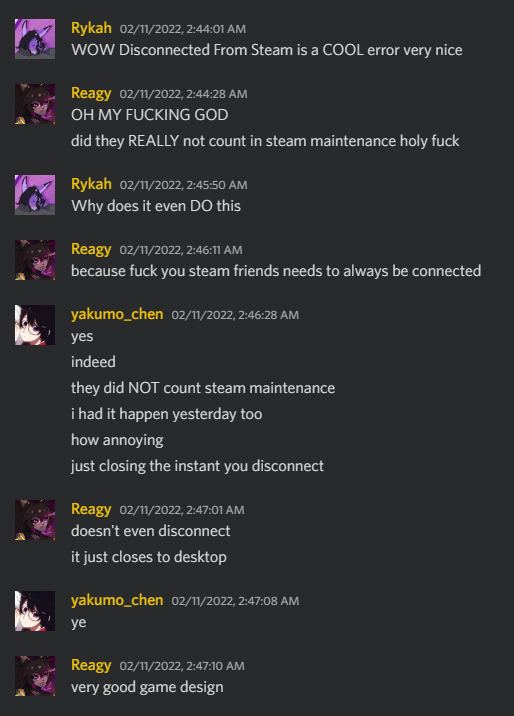
Task: Click Reagy's avatar at 2:46:11 AM message
Action: [x=35, y=260]
